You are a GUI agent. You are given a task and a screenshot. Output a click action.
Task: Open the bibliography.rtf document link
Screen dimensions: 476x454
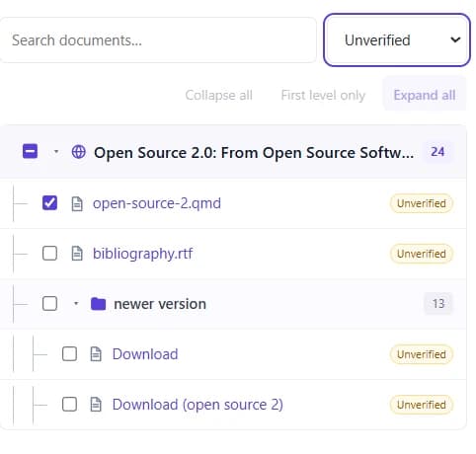(142, 254)
